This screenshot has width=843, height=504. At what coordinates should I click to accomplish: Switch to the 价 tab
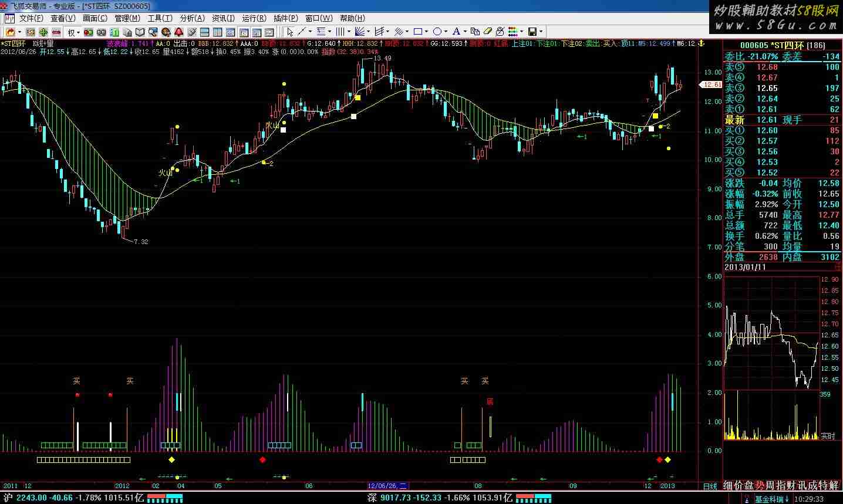click(x=739, y=485)
